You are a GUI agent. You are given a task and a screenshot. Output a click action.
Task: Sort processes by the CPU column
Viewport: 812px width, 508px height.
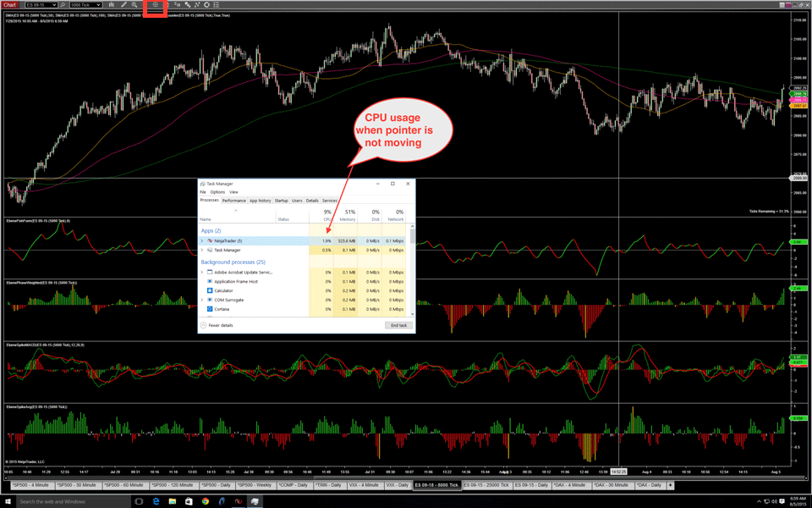point(321,215)
